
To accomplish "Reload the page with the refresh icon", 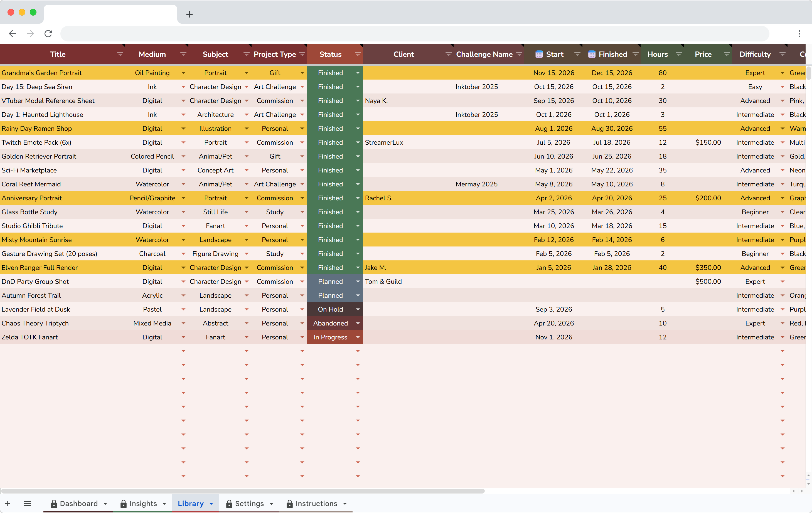I will (x=48, y=33).
